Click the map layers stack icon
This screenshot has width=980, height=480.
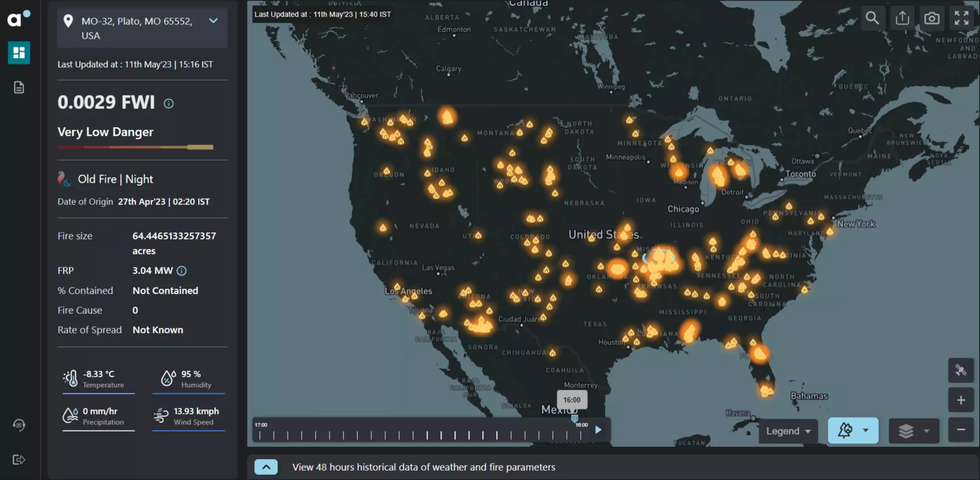(x=906, y=430)
